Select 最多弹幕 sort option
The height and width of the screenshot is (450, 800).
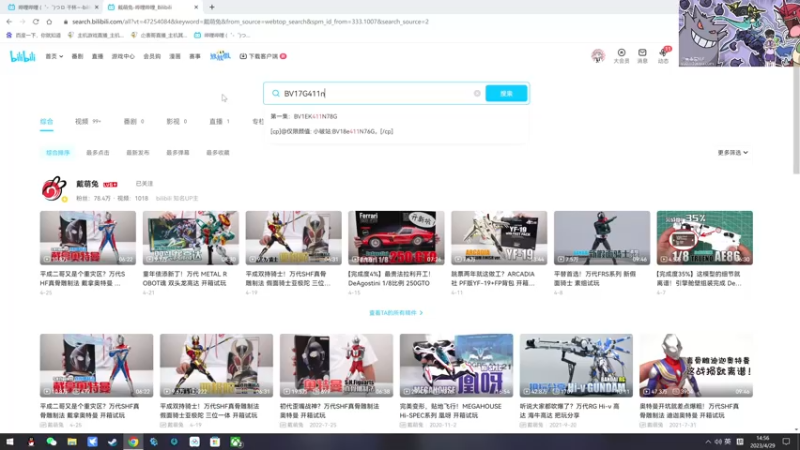(178, 153)
